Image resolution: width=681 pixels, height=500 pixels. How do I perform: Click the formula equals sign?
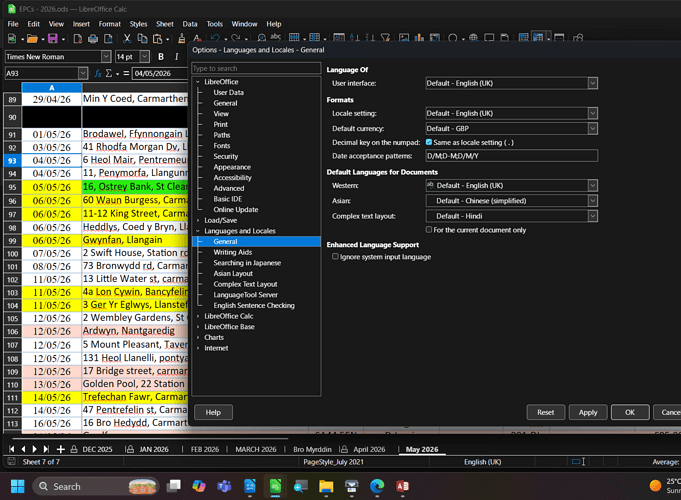pyautogui.click(x=126, y=73)
